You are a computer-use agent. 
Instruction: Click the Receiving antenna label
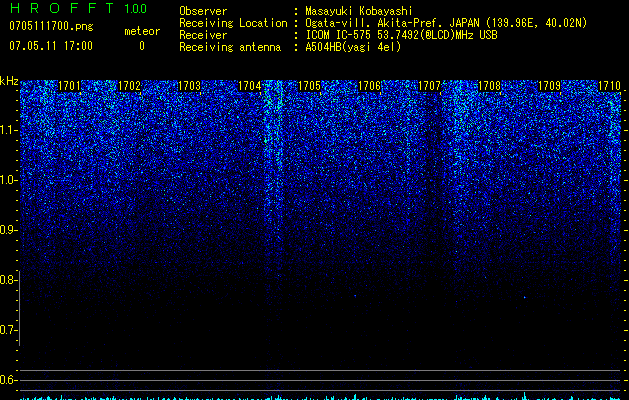coord(230,47)
